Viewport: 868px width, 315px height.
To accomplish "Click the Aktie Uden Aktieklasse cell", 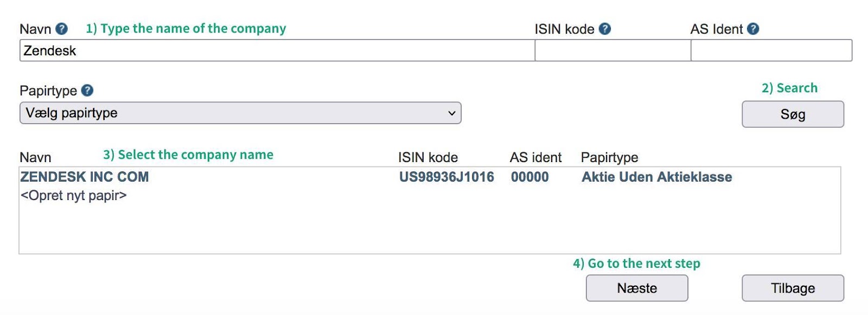I will (x=656, y=177).
